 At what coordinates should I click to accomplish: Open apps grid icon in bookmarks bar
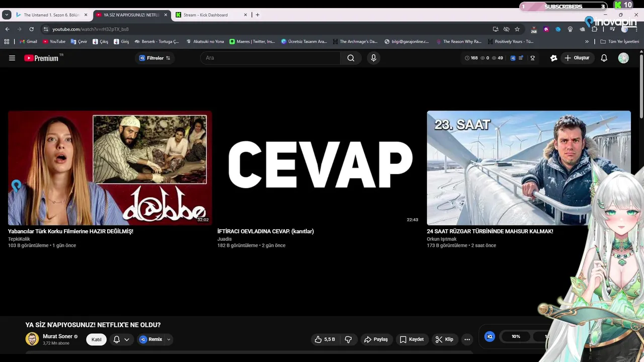click(x=7, y=42)
